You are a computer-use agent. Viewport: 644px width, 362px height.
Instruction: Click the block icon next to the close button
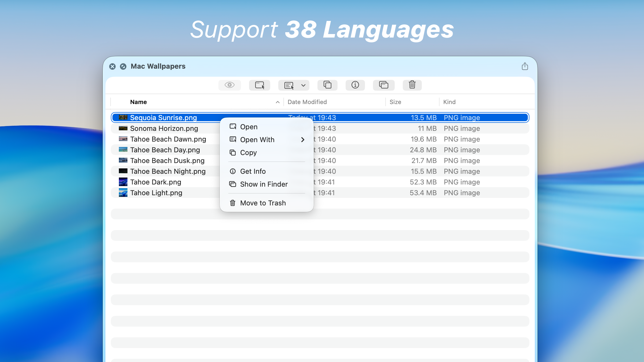pos(123,67)
